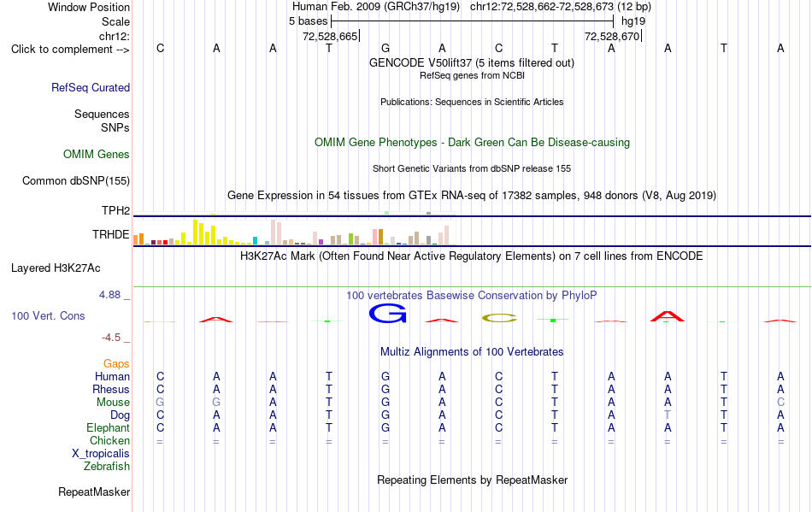Click the olive C conservation logo letter
The width and height of the screenshot is (812, 512).
498,318
